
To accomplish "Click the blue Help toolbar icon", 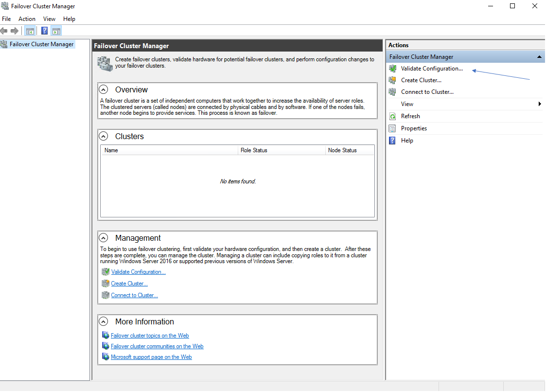I will [x=44, y=31].
